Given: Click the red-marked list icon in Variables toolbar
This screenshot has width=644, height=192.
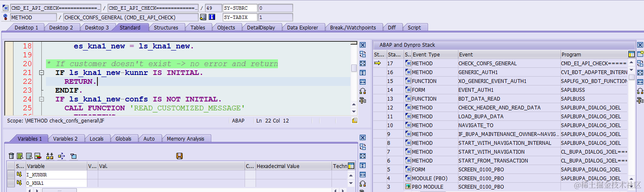Looking at the screenshot, I should [x=38, y=156].
